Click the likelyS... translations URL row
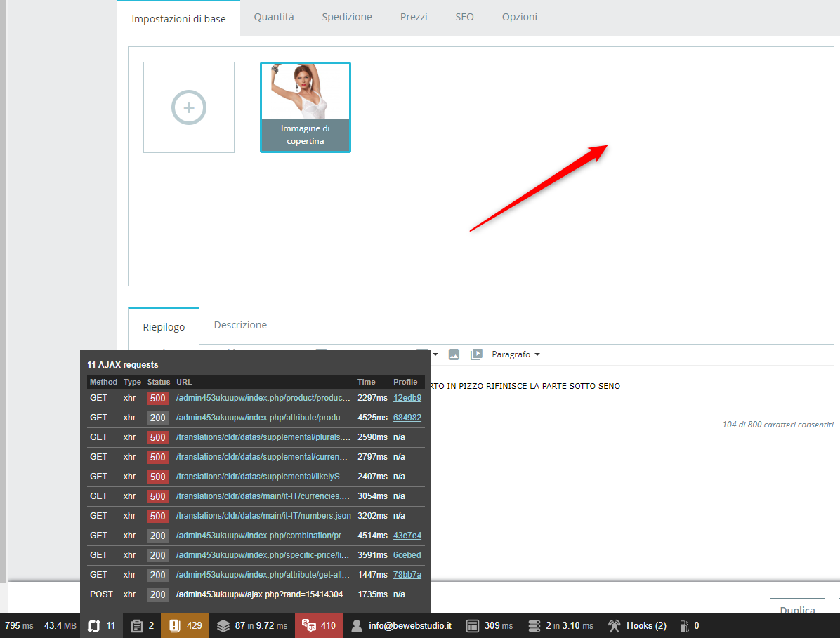The width and height of the screenshot is (840, 638). point(263,477)
